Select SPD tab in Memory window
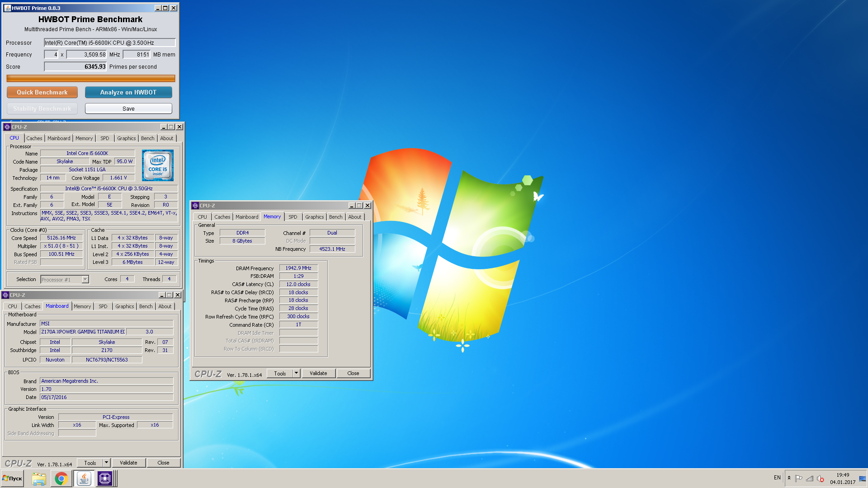The image size is (868, 488). pos(293,217)
